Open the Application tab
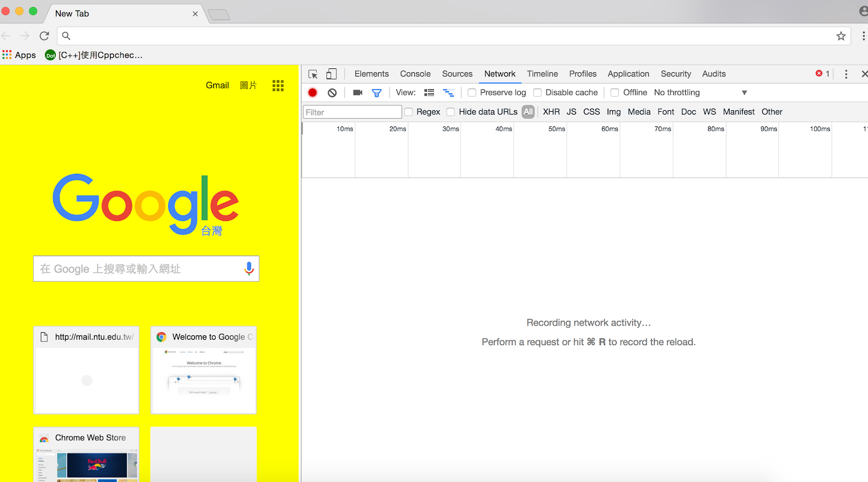 [628, 74]
